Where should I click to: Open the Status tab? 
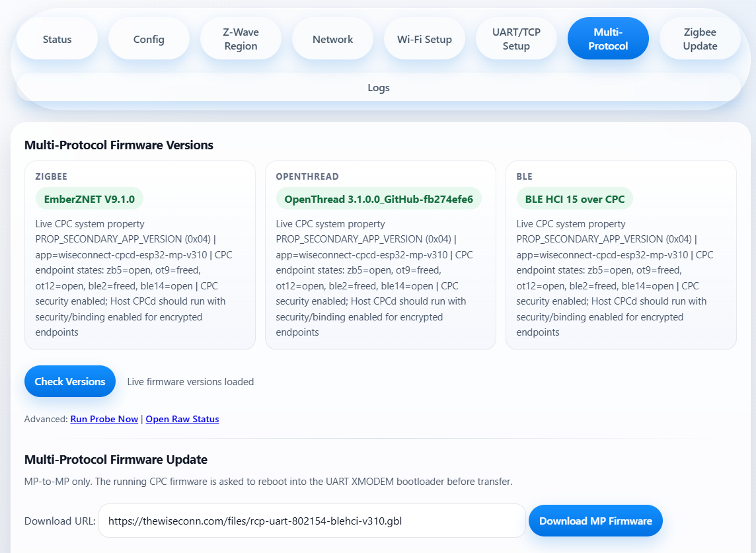point(57,38)
